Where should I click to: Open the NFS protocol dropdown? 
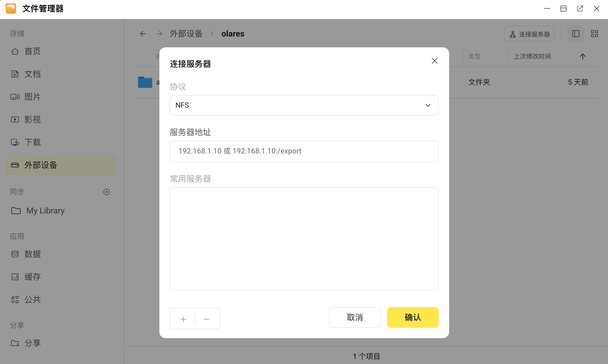(x=304, y=105)
